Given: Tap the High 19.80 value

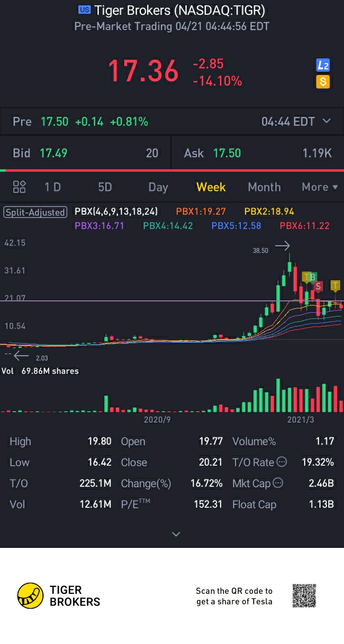Looking at the screenshot, I should pyautogui.click(x=99, y=441).
